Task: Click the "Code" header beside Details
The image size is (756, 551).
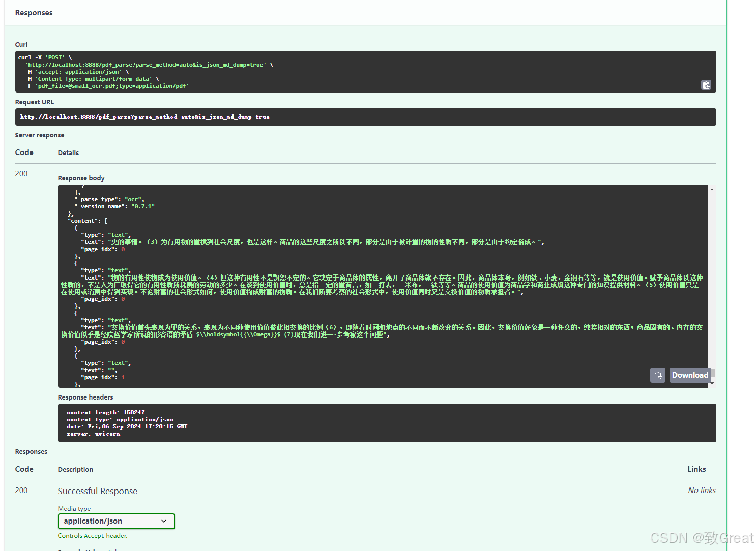Action: (24, 152)
